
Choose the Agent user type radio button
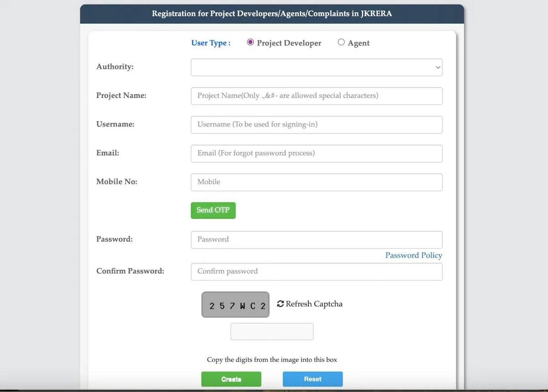coord(341,42)
